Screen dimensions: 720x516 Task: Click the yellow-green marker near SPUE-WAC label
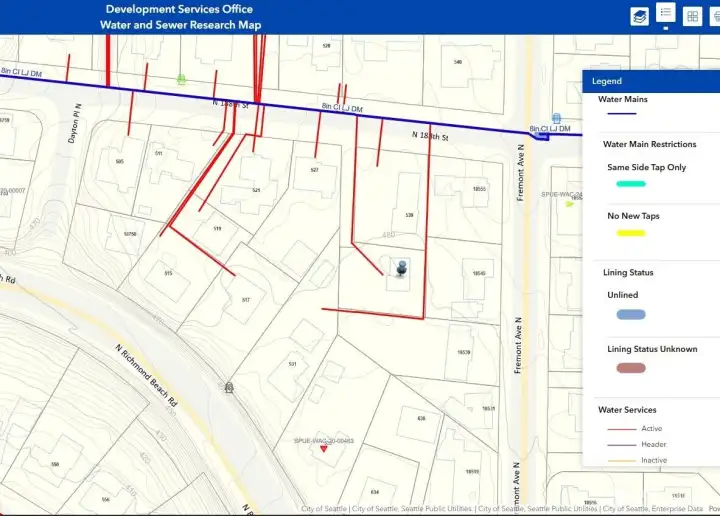click(x=569, y=203)
